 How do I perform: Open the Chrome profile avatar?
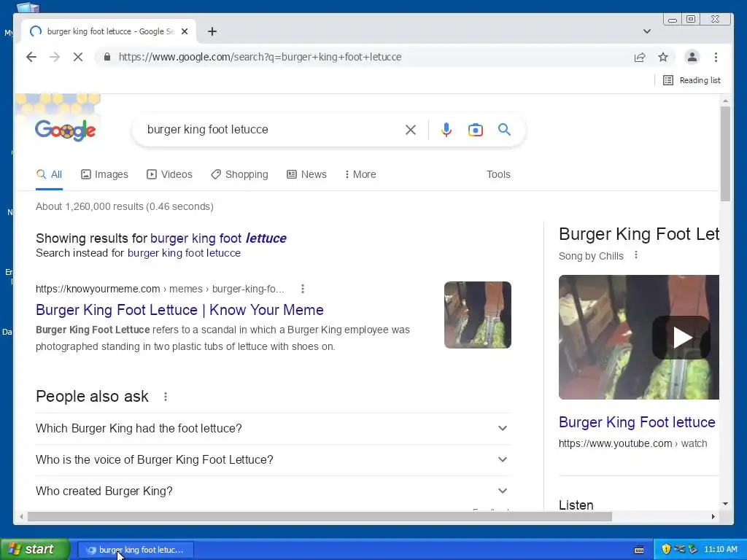[x=692, y=57]
